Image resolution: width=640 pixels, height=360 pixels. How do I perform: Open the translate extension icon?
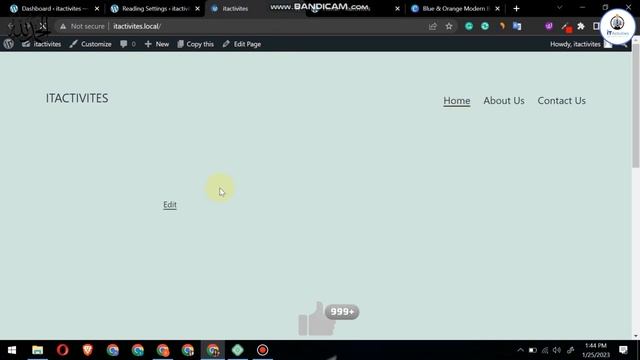[517, 26]
